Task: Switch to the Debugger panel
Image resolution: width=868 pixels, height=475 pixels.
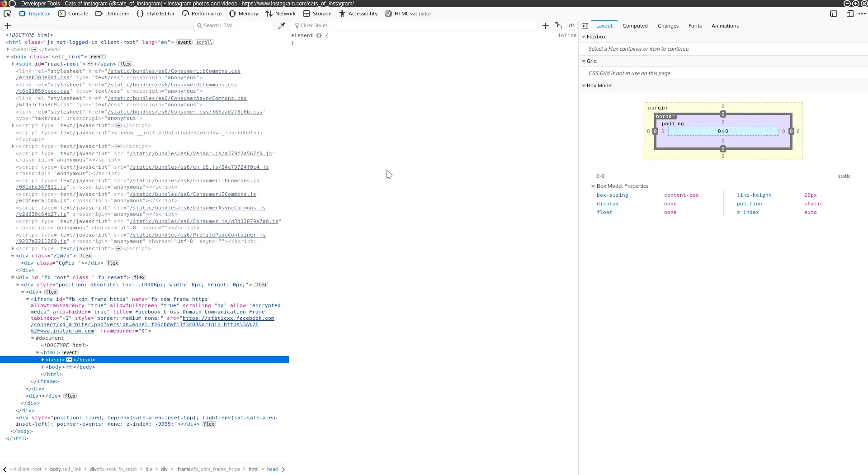Action: pyautogui.click(x=112, y=14)
